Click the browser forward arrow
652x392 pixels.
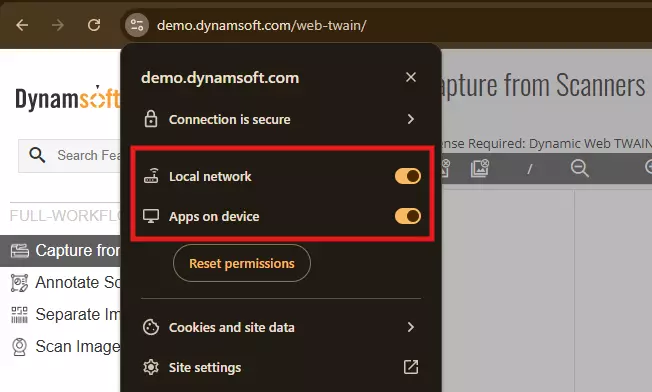[x=58, y=25]
